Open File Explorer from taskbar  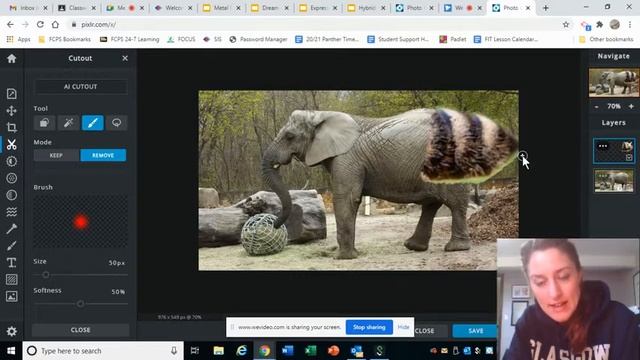point(219,351)
